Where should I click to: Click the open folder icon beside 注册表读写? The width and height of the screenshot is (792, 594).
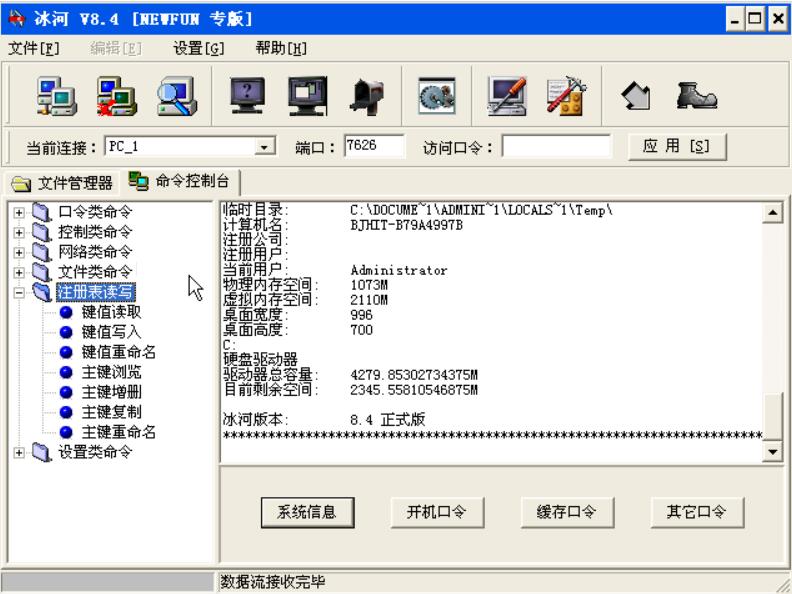pyautogui.click(x=41, y=292)
